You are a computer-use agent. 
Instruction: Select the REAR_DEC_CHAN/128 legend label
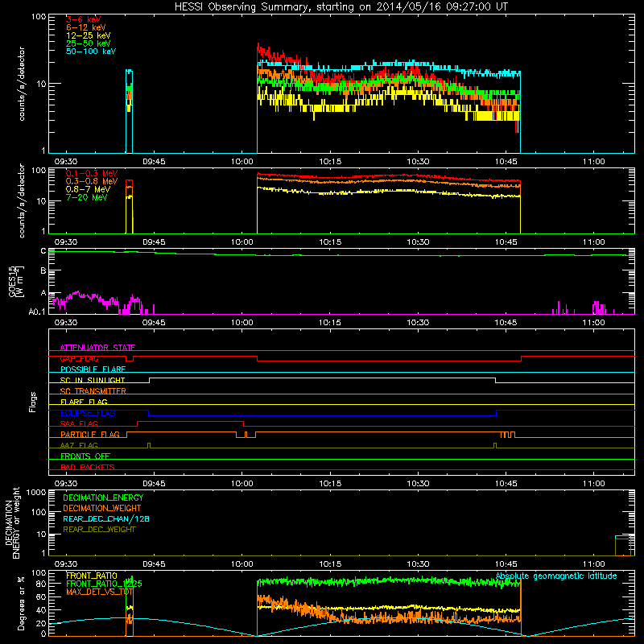pyautogui.click(x=106, y=518)
